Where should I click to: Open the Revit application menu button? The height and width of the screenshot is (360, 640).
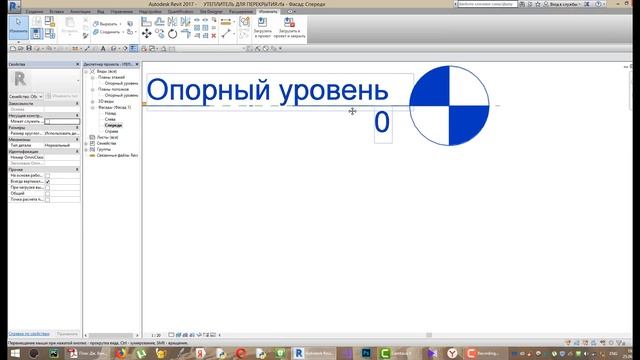tap(14, 6)
